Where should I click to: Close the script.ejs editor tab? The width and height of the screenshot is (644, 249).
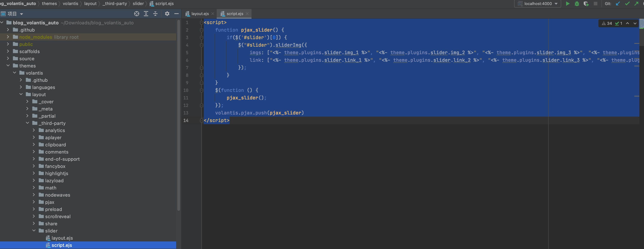coord(247,14)
